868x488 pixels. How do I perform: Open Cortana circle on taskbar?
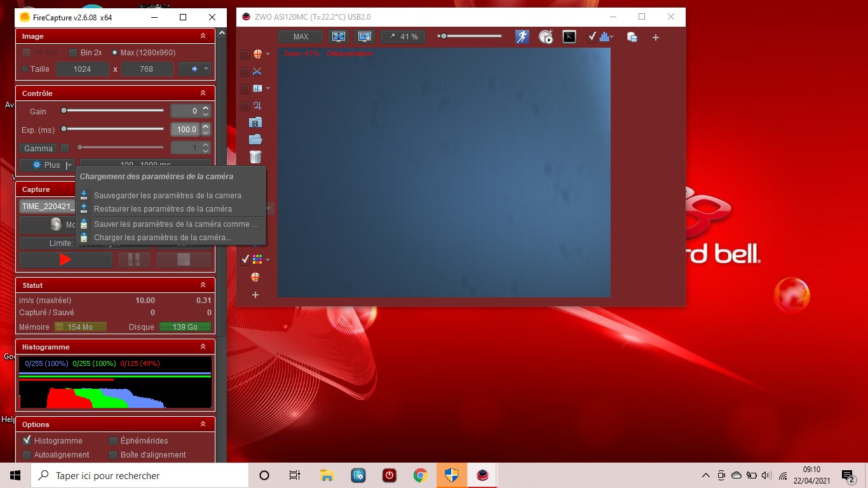click(265, 475)
